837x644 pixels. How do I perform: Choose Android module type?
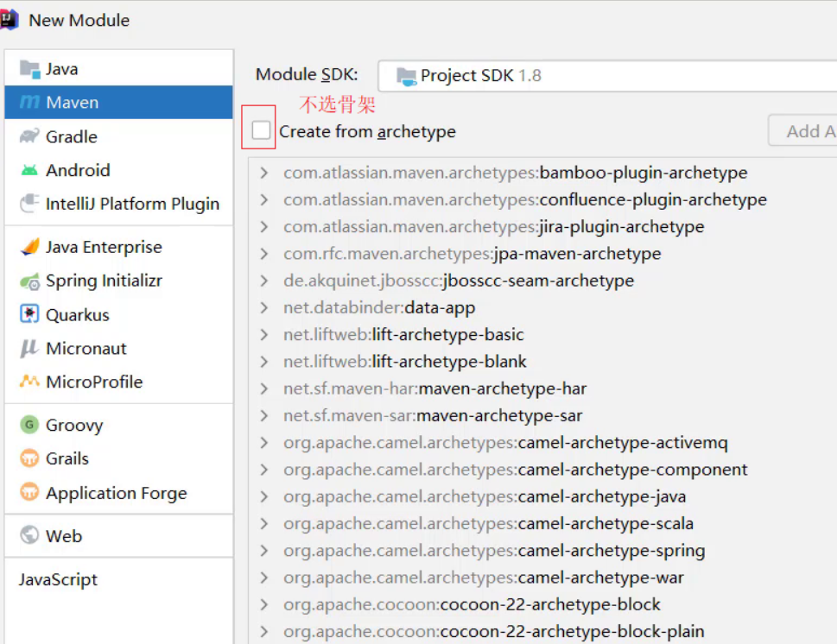pos(118,170)
